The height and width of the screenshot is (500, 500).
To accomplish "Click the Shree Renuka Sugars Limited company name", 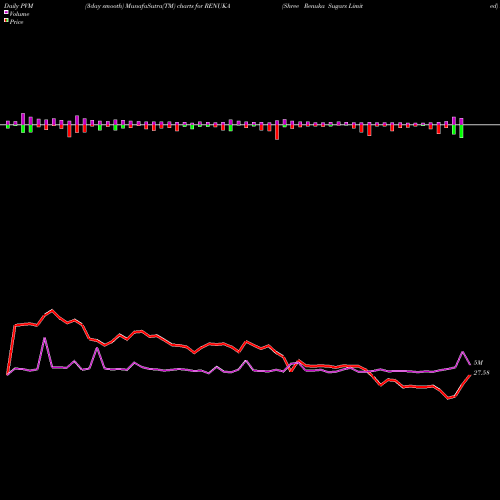I will (x=323, y=6).
